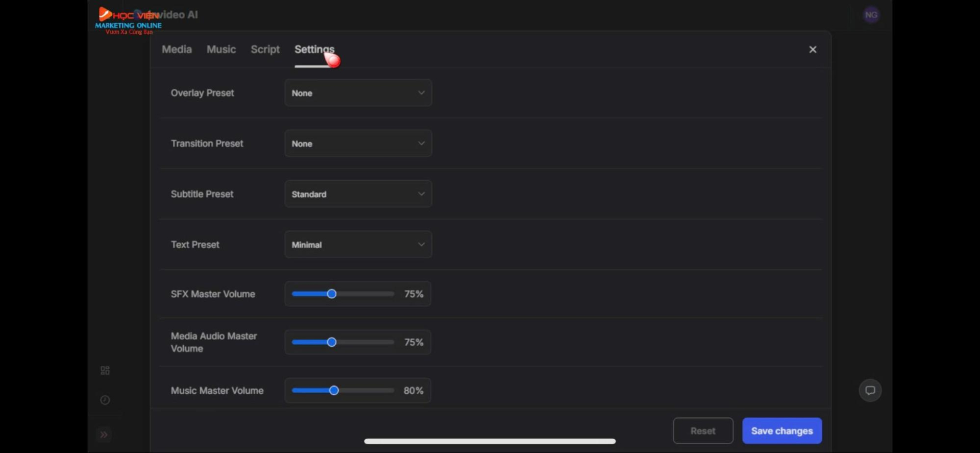This screenshot has height=453, width=980.
Task: Click the Music Master Volume slider handle
Action: pos(334,391)
